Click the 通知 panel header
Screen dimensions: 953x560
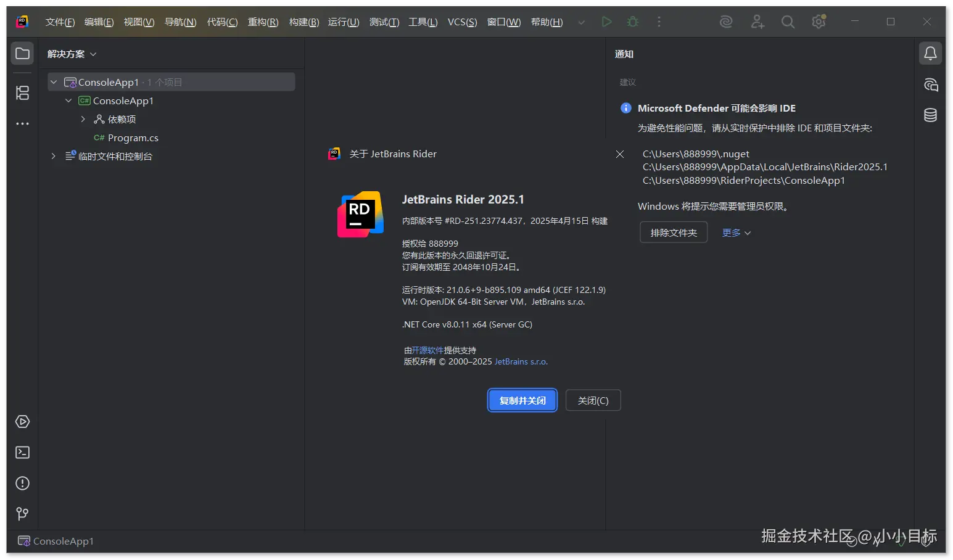[624, 54]
